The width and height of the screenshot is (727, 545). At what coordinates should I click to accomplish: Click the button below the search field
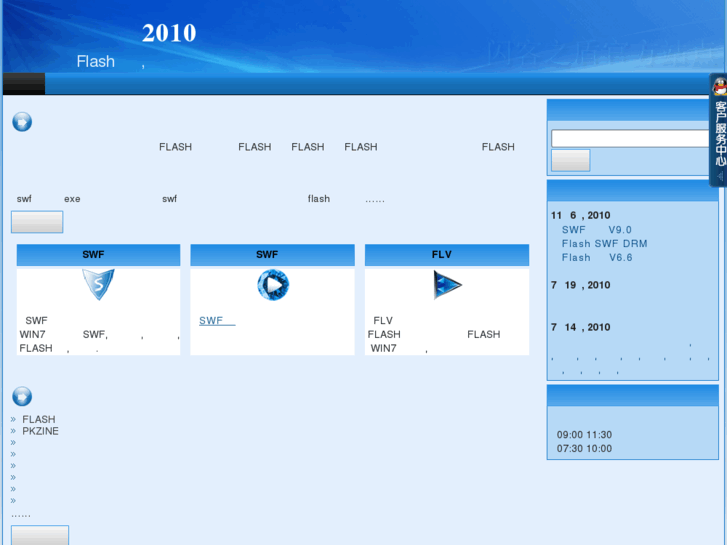point(570,160)
